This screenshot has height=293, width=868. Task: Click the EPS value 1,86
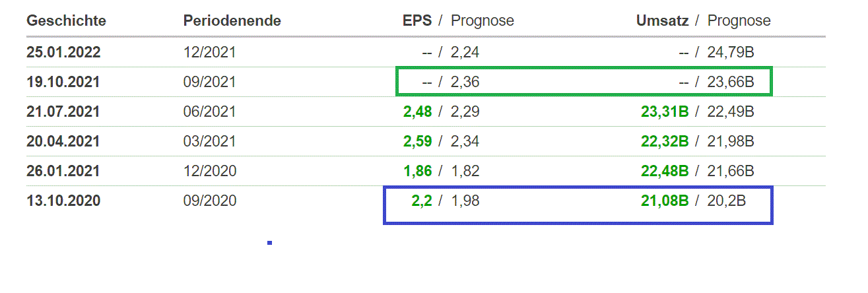[x=417, y=172]
